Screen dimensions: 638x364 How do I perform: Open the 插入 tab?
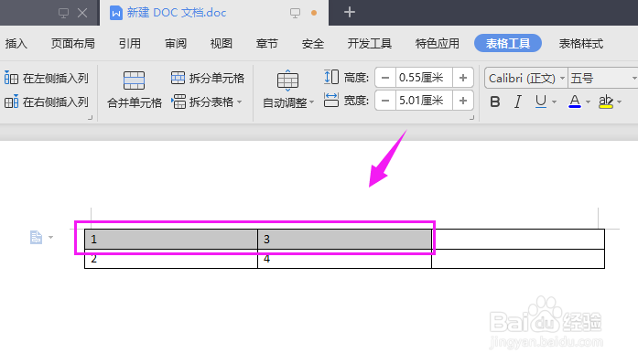[16, 44]
